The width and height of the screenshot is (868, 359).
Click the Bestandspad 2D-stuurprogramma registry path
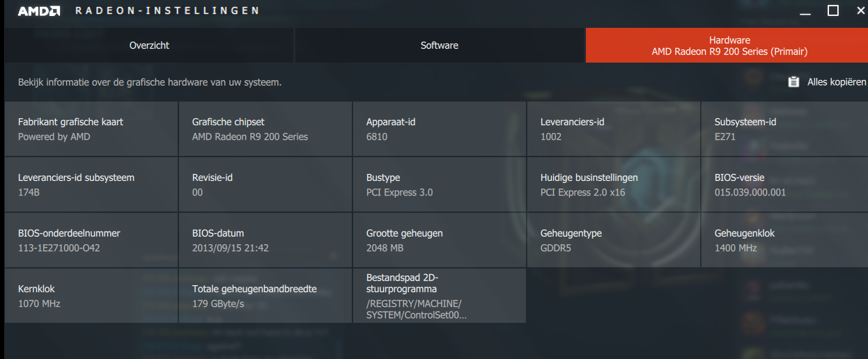(x=417, y=310)
